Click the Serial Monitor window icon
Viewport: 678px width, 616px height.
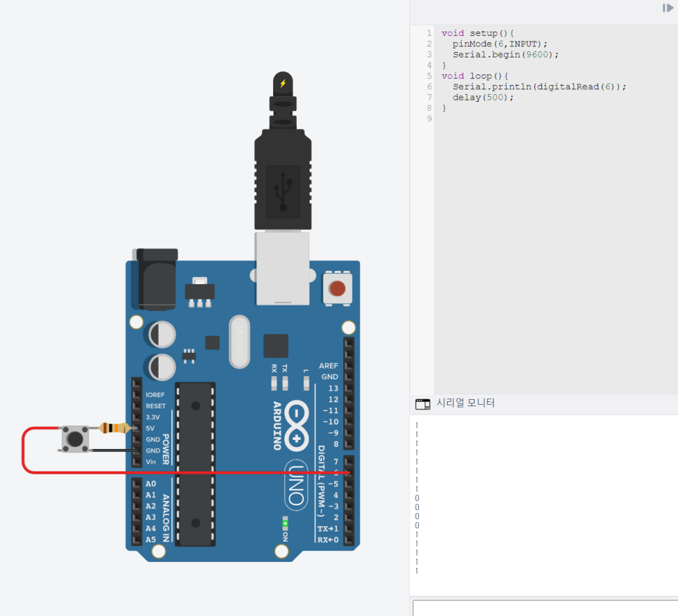pyautogui.click(x=423, y=404)
